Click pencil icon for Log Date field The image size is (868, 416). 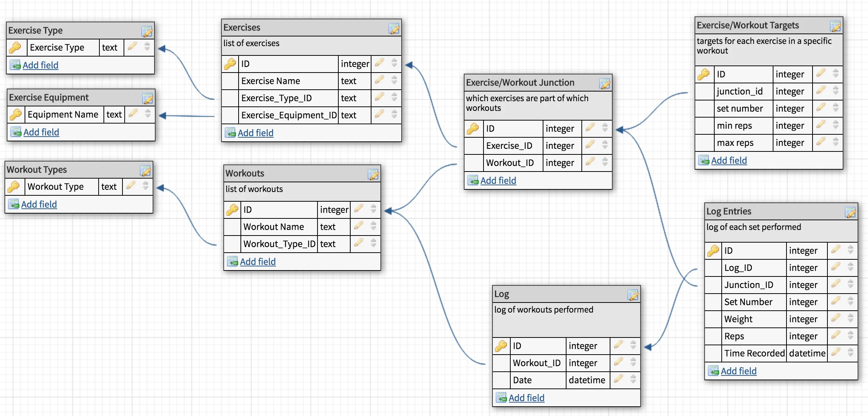(x=618, y=379)
